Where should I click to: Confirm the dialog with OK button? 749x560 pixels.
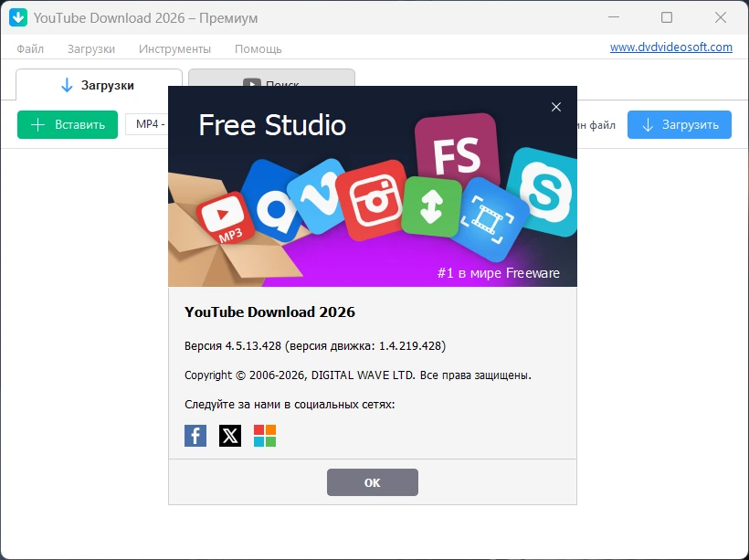click(372, 482)
